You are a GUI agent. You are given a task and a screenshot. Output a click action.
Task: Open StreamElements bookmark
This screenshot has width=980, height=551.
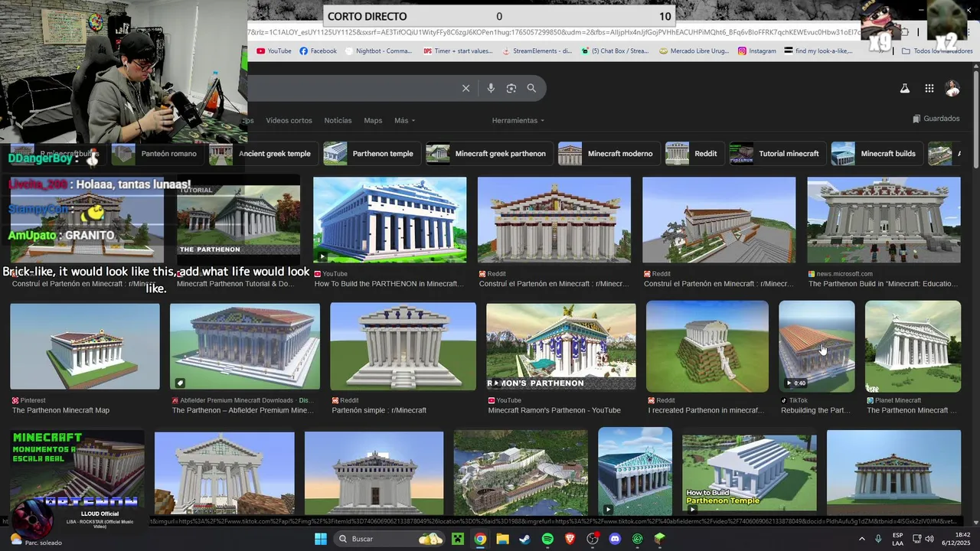[537, 51]
